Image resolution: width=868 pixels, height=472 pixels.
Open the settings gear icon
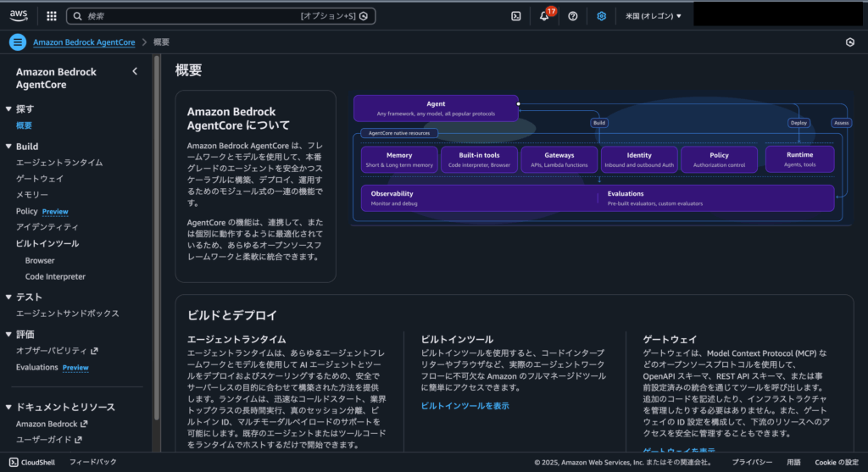click(x=602, y=15)
